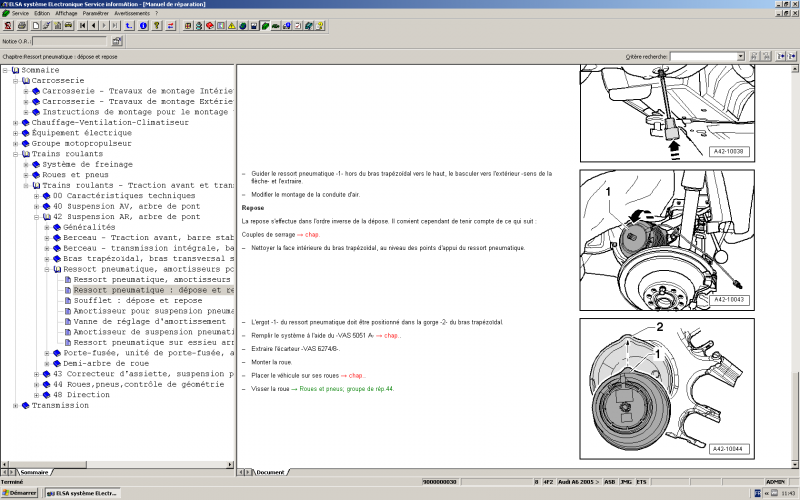
Task: Expand 40 Suspension AV, arbre de pont
Action: pyautogui.click(x=36, y=206)
